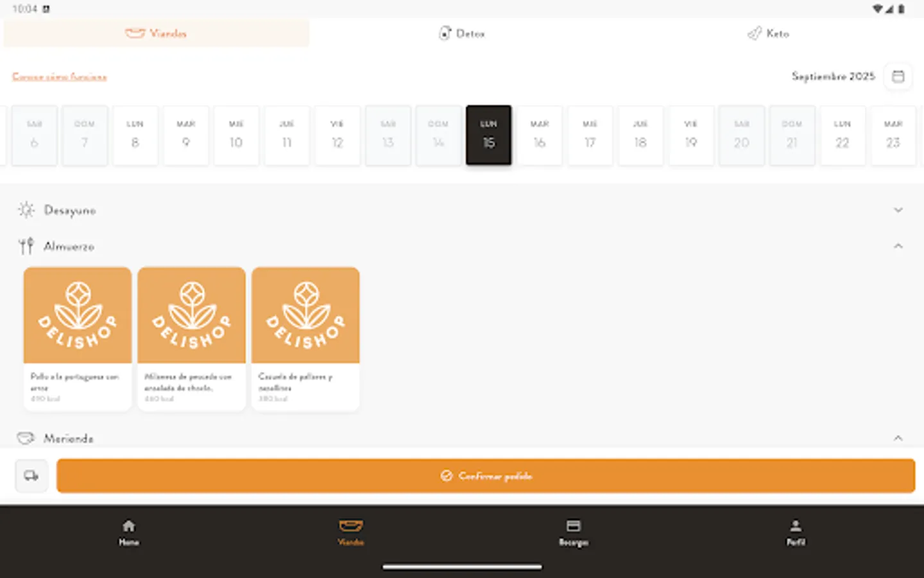This screenshot has height=578, width=924.
Task: Switch to the Keto tab
Action: pos(768,33)
